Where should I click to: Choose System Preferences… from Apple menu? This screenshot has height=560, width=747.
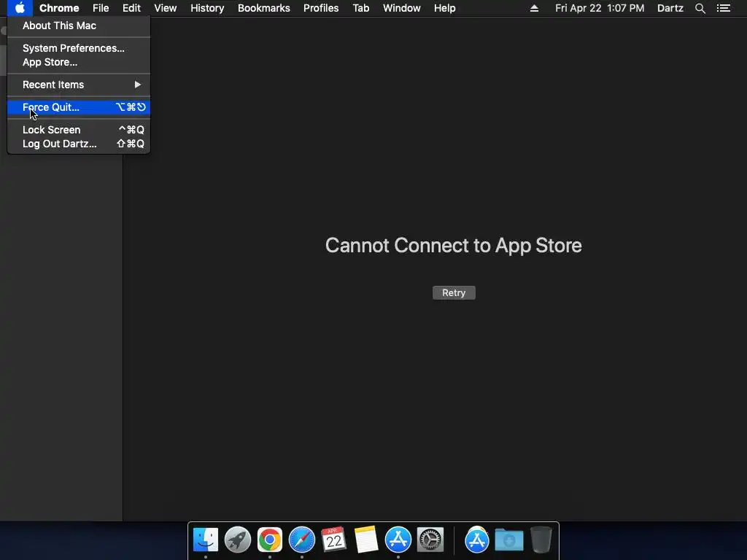pyautogui.click(x=79, y=48)
